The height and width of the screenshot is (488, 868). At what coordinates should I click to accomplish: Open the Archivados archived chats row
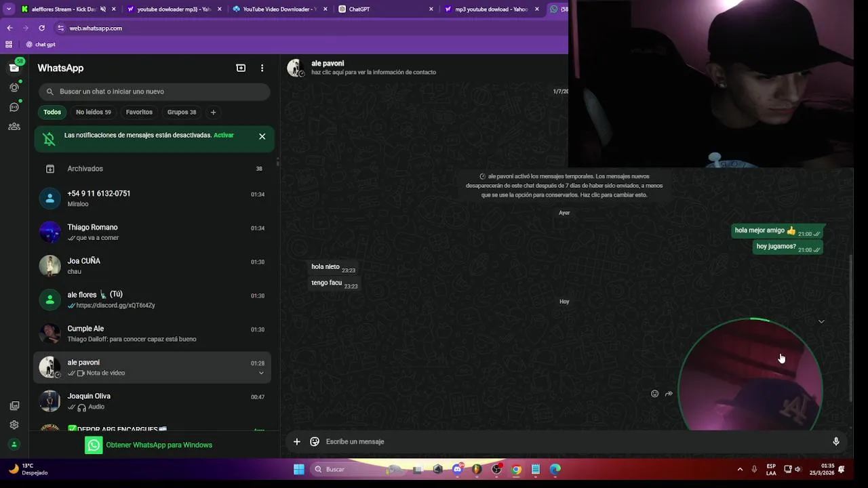click(x=153, y=169)
